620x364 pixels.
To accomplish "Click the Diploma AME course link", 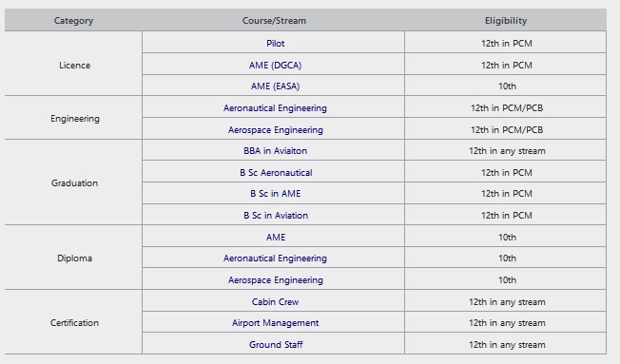I will (x=276, y=238).
